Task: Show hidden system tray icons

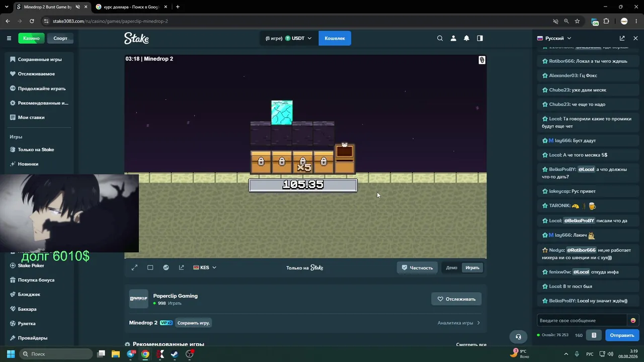Action: click(x=566, y=354)
